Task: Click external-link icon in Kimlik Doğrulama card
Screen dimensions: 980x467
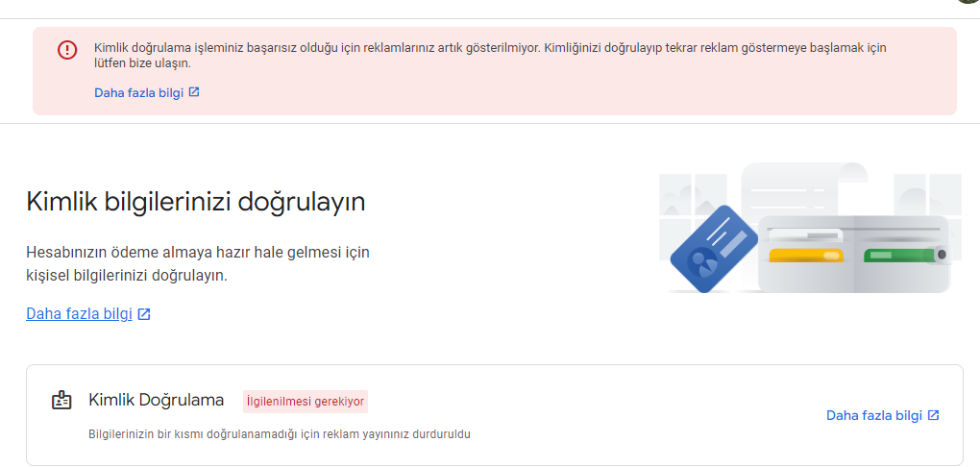Action: tap(933, 415)
